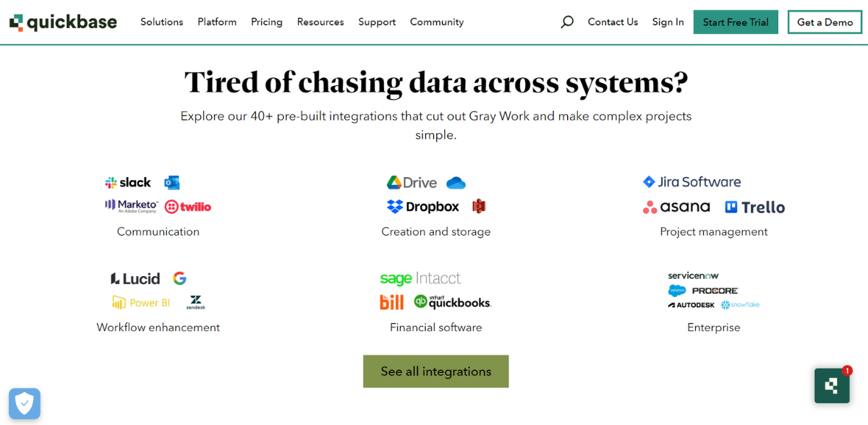Click the Dropbox logo
868x425 pixels.
[423, 207]
